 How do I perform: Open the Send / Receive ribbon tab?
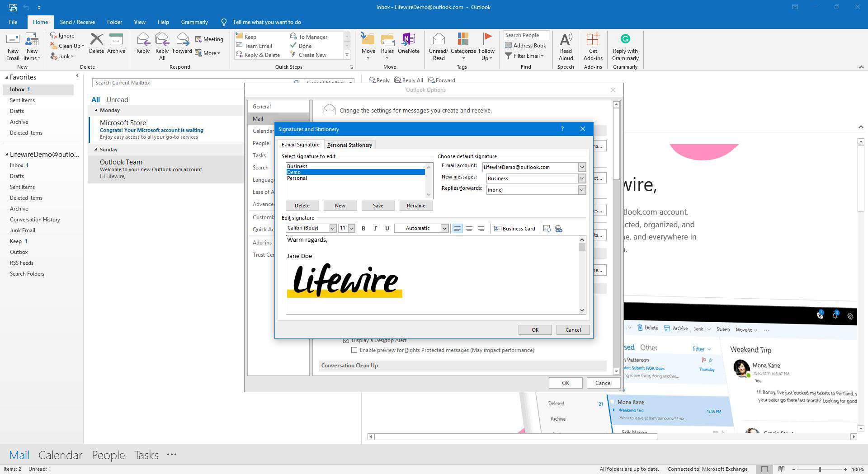pyautogui.click(x=77, y=22)
